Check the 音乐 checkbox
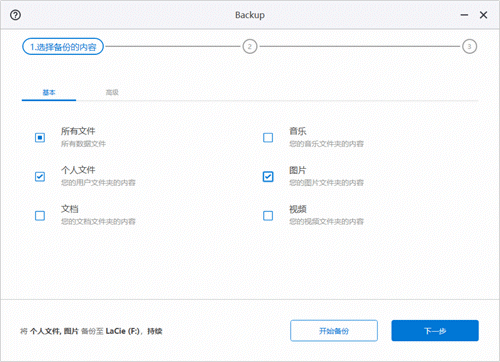The width and height of the screenshot is (500, 362). (268, 137)
